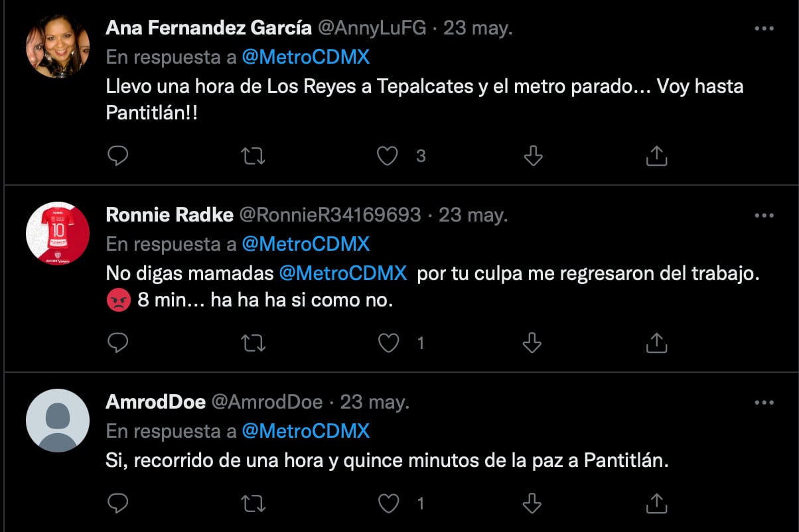
Task: Open more options on AmrodDoe's tweet
Action: click(x=764, y=403)
